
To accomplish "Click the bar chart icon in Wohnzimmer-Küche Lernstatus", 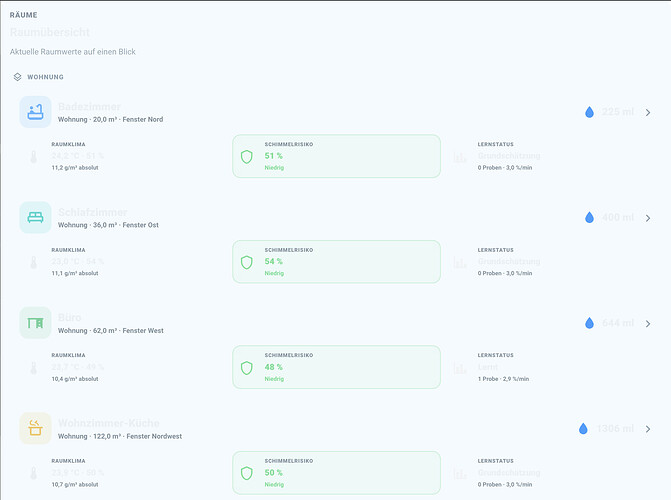I will coord(460,473).
